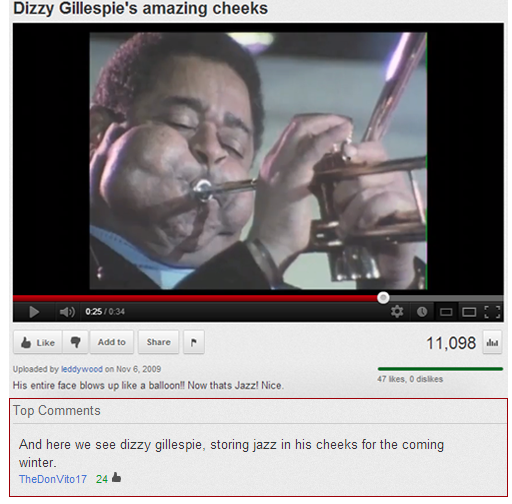This screenshot has width=512, height=504.
Task: Switch to the small player size
Action: 446,312
